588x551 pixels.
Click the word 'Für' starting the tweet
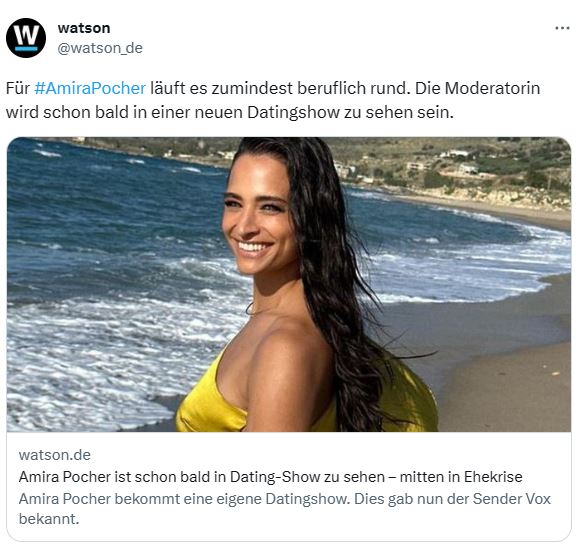(18, 88)
